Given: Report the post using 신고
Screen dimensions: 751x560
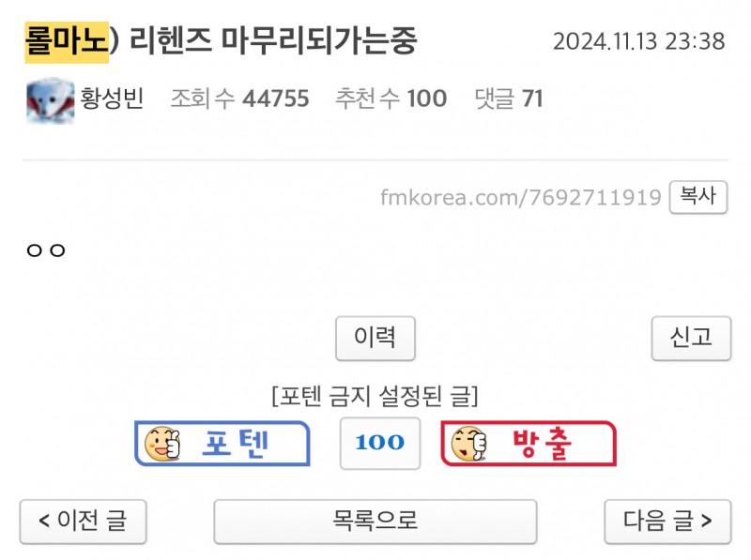Looking at the screenshot, I should pos(691,338).
